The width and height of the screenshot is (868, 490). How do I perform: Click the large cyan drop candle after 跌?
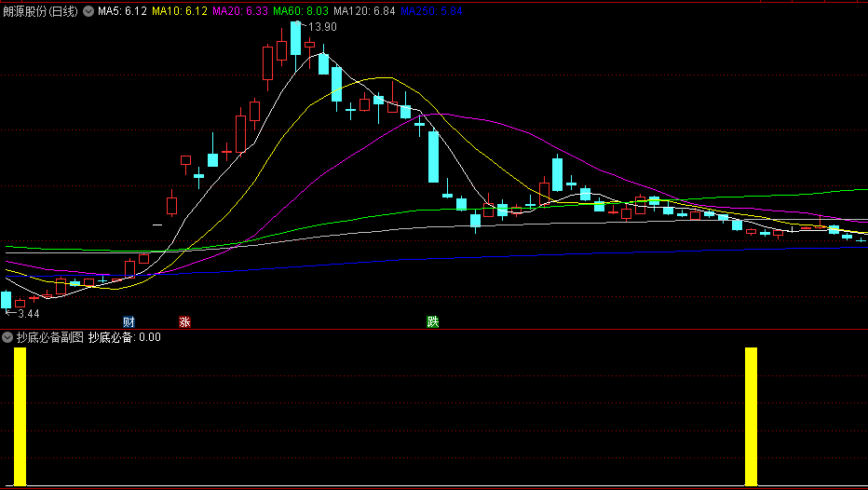433,157
